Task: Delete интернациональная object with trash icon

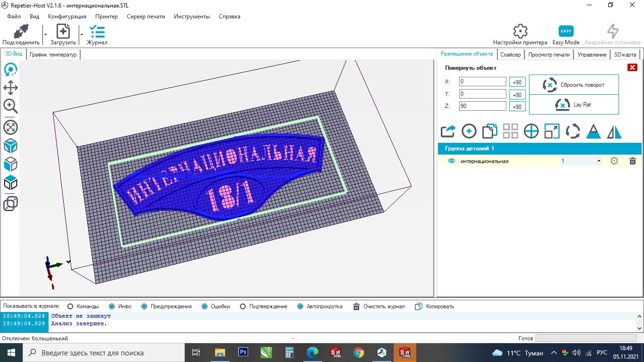Action: point(633,161)
